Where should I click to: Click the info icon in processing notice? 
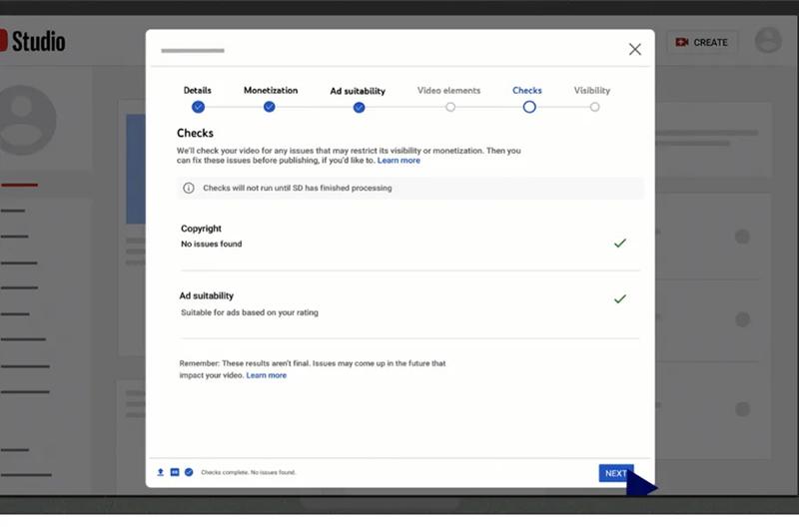(x=189, y=188)
